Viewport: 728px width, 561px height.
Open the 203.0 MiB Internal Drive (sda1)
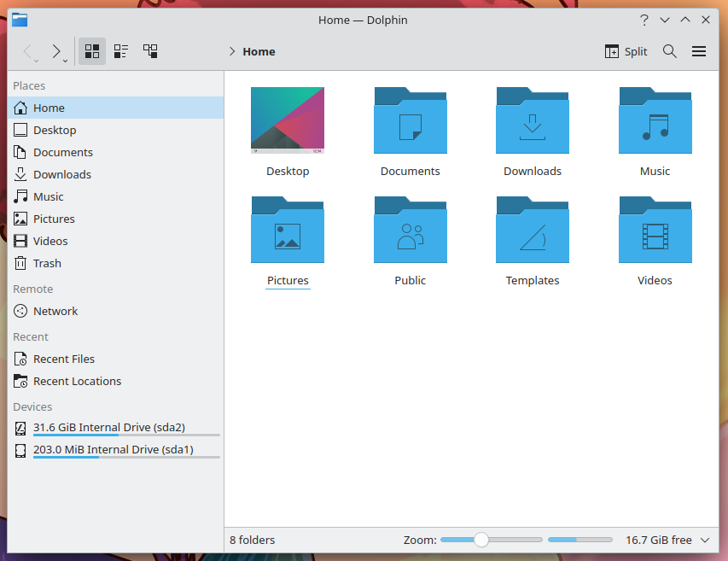(115, 450)
